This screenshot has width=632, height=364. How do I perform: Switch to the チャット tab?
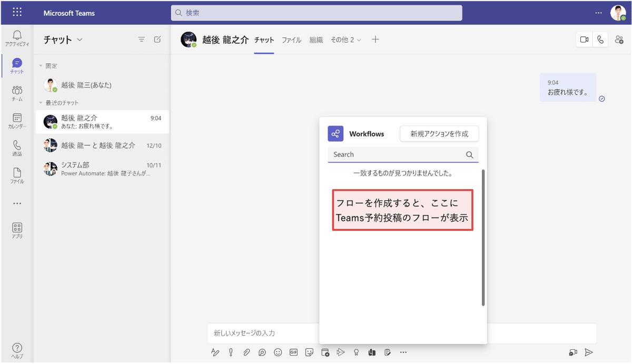tap(264, 40)
